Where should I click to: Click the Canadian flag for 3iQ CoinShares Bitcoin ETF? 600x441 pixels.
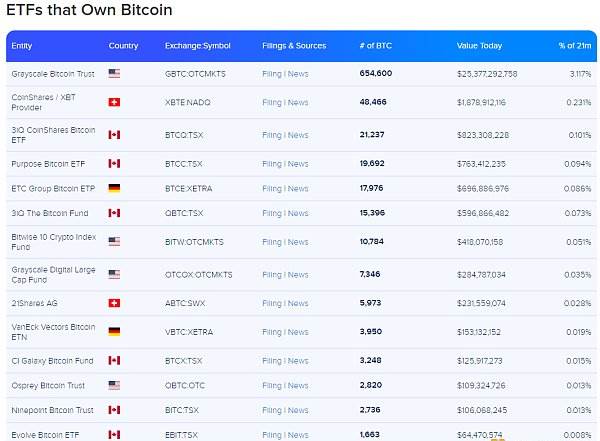pyautogui.click(x=114, y=135)
